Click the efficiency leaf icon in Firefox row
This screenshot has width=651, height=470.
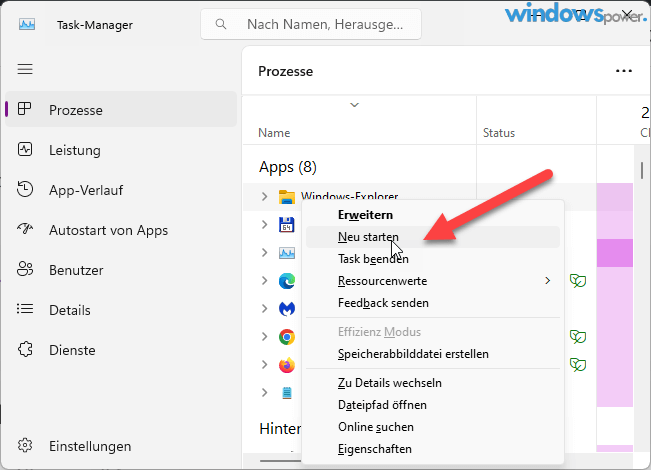point(578,365)
